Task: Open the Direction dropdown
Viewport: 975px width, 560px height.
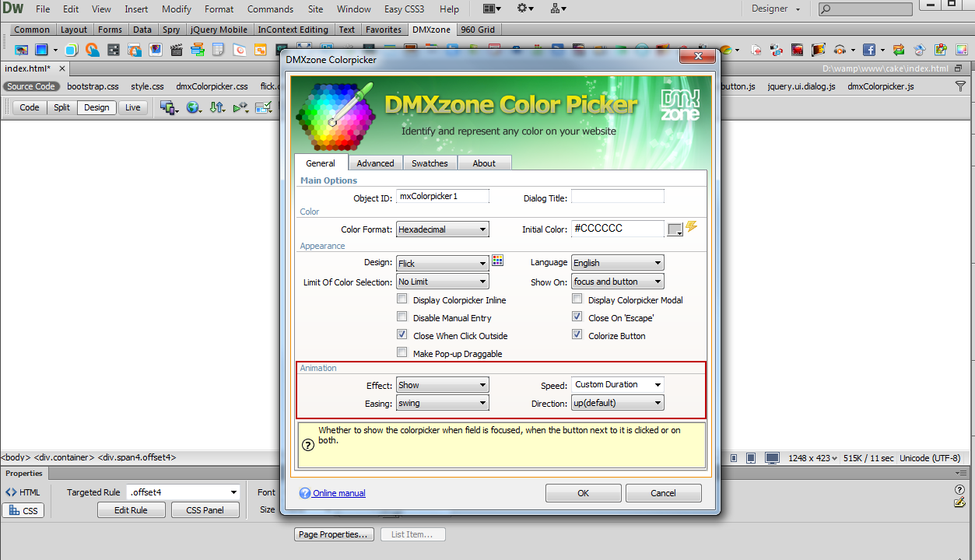Action: click(618, 403)
